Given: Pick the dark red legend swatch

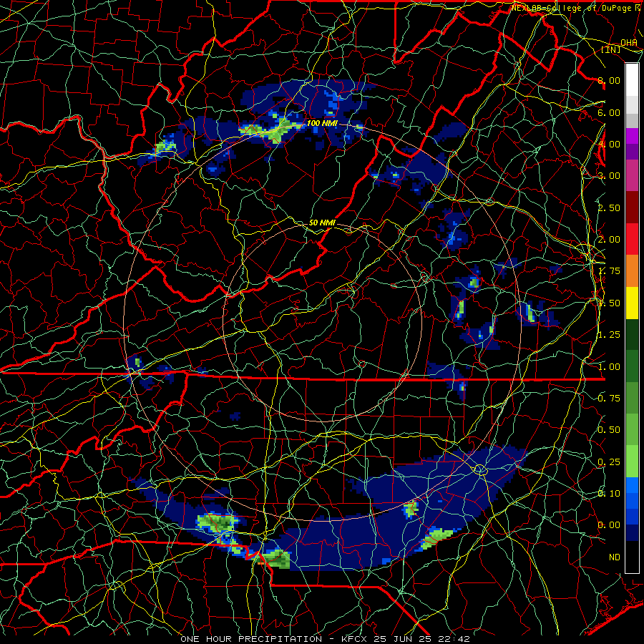Looking at the screenshot, I should coord(632,208).
